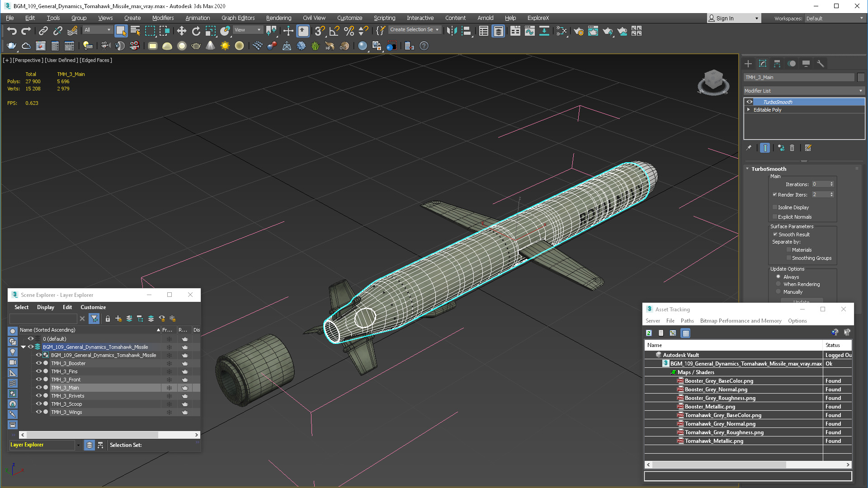The image size is (868, 488).
Task: Open the selection filter All dropdown
Action: click(97, 30)
